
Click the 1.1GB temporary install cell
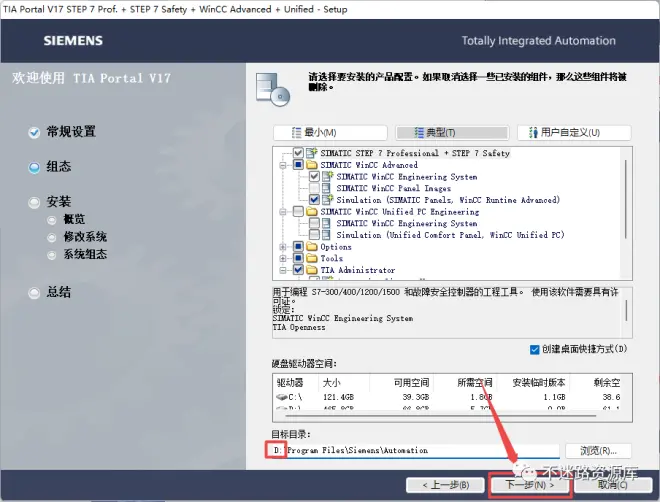pos(554,397)
